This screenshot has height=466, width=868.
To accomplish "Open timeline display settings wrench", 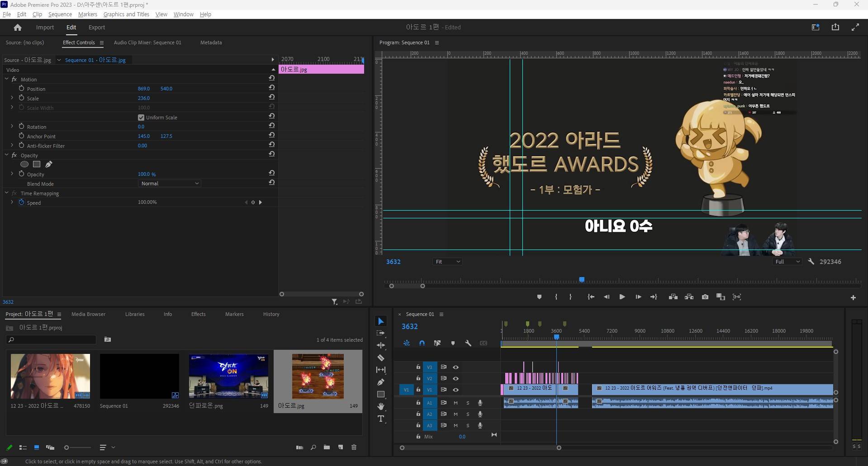I will (x=468, y=343).
